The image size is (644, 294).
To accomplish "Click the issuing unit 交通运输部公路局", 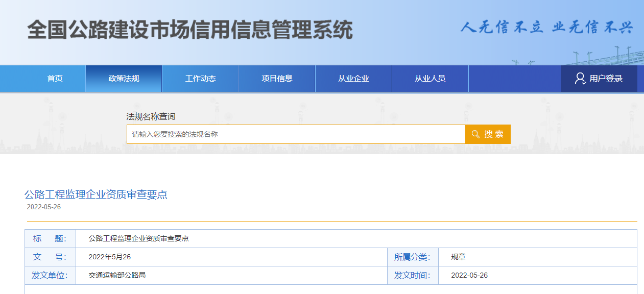I will (117, 275).
